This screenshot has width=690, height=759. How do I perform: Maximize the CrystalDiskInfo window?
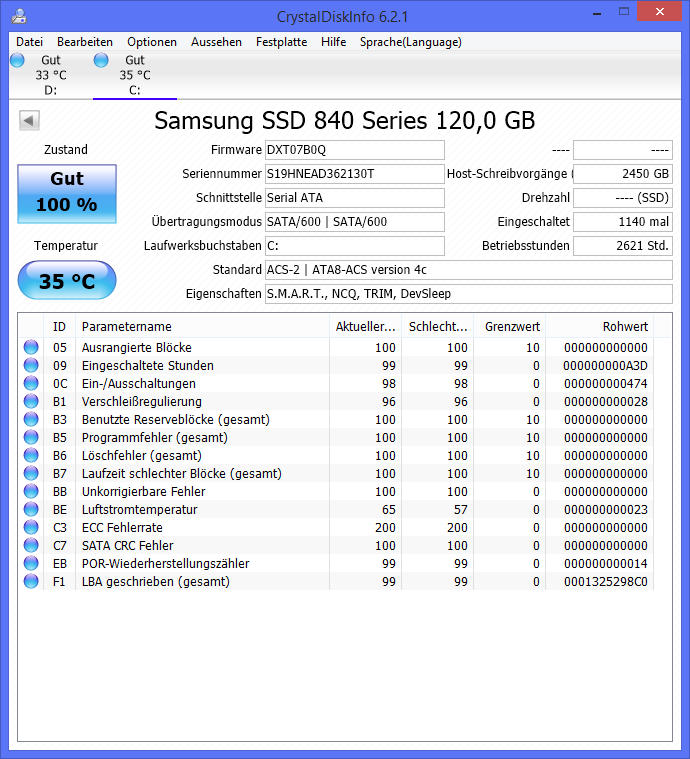[x=624, y=12]
